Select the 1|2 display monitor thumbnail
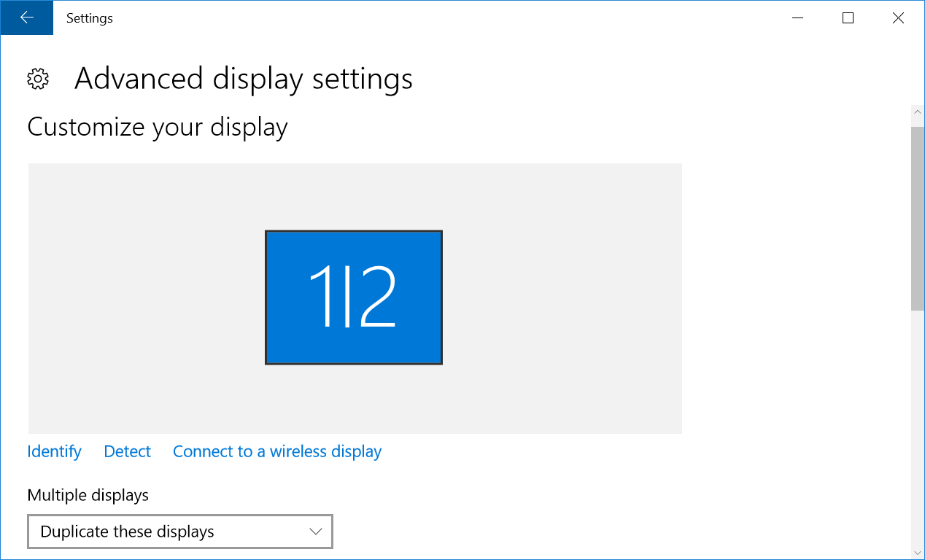This screenshot has height=560, width=925. tap(354, 297)
